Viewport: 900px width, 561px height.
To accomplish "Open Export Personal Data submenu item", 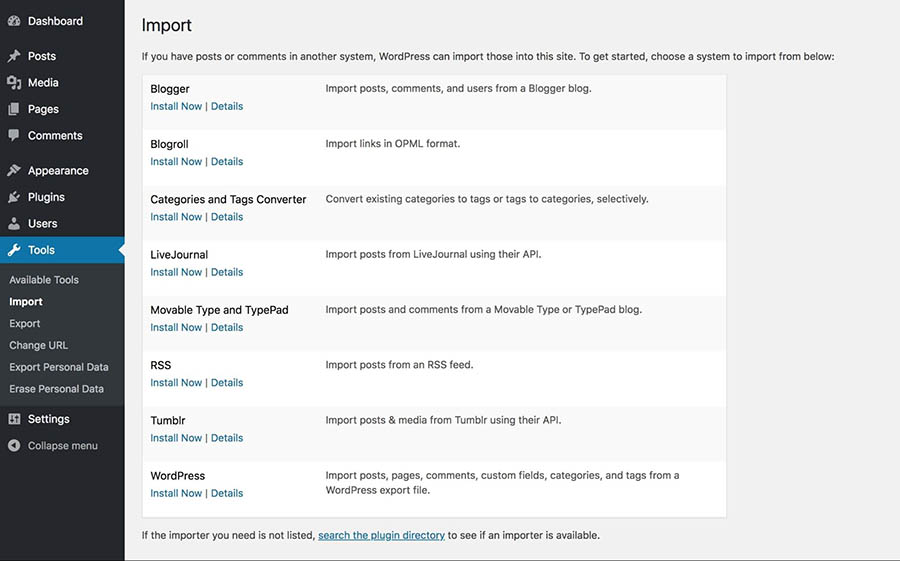I will (x=59, y=367).
